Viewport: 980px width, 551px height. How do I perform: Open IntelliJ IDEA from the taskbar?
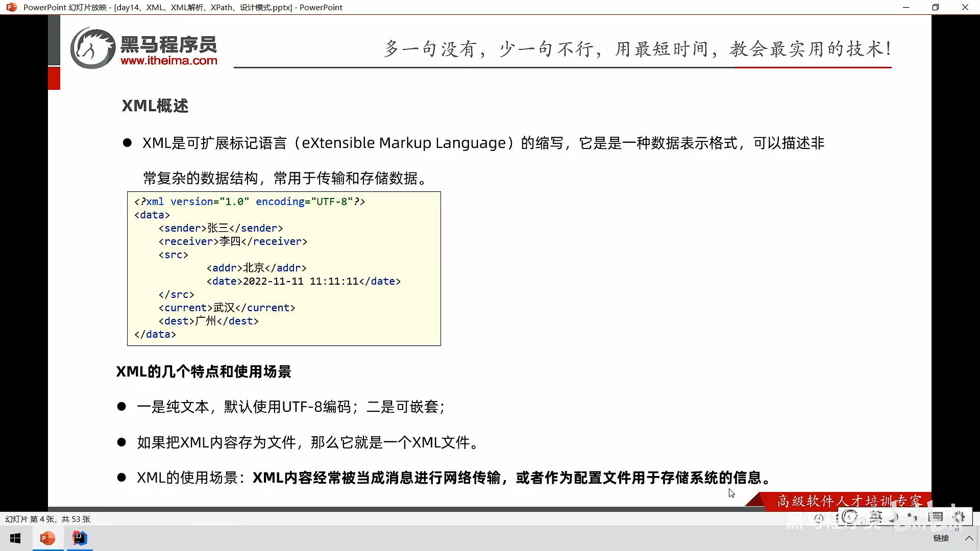coord(80,538)
